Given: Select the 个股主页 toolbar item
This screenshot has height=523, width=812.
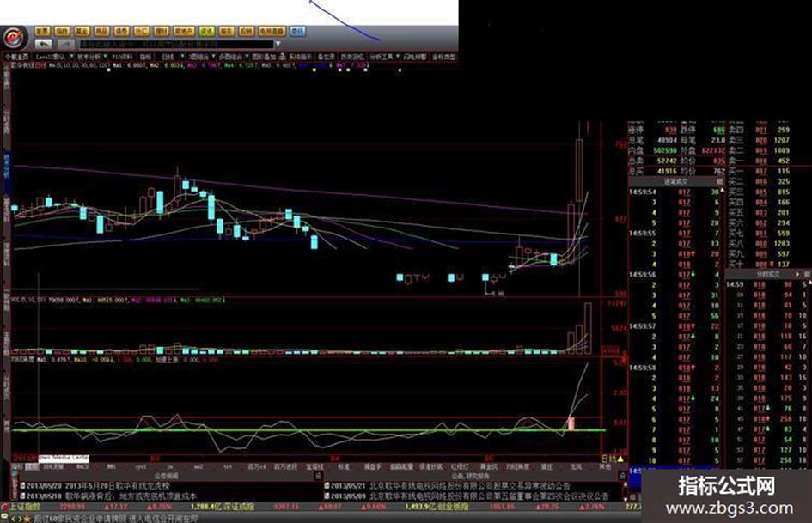Looking at the screenshot, I should [x=16, y=57].
